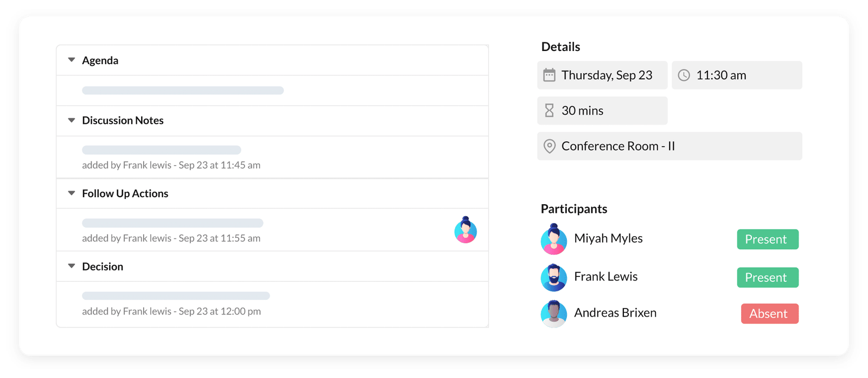Collapse the Discussion Notes section arrow

tap(71, 121)
